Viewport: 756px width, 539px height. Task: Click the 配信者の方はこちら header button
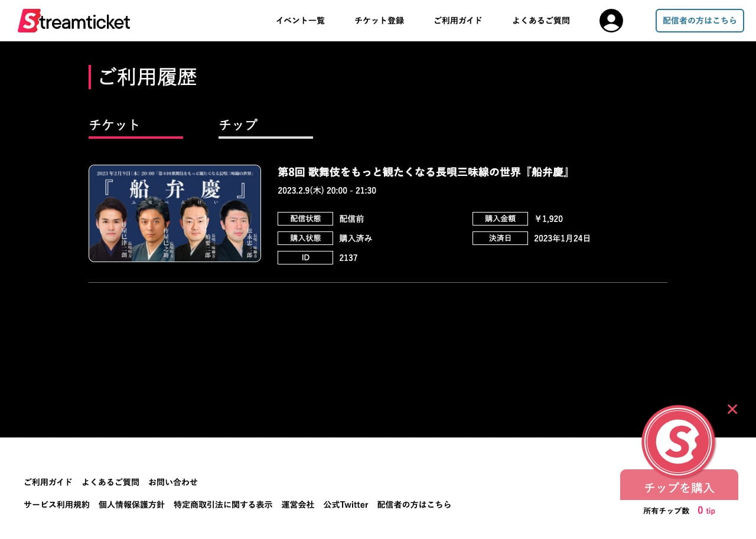(700, 21)
